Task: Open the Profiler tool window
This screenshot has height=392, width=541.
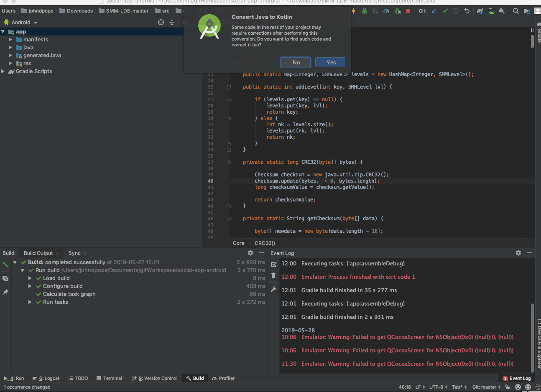Action: pyautogui.click(x=223, y=378)
